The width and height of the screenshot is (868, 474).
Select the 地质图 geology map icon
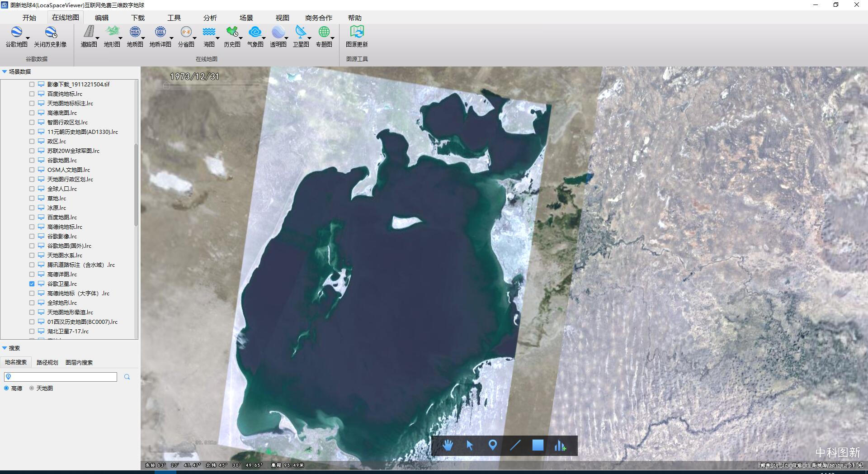[135, 32]
